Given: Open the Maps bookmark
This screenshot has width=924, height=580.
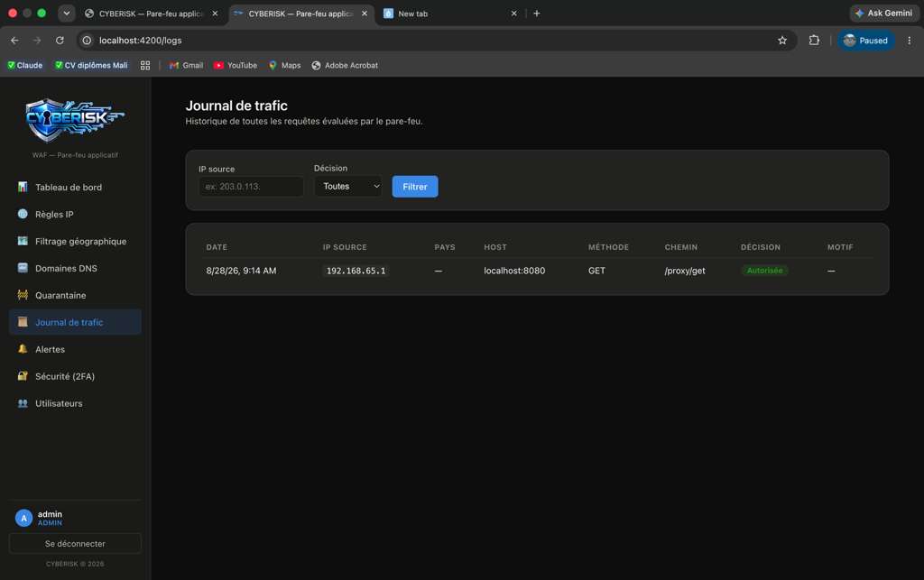Looking at the screenshot, I should point(284,65).
